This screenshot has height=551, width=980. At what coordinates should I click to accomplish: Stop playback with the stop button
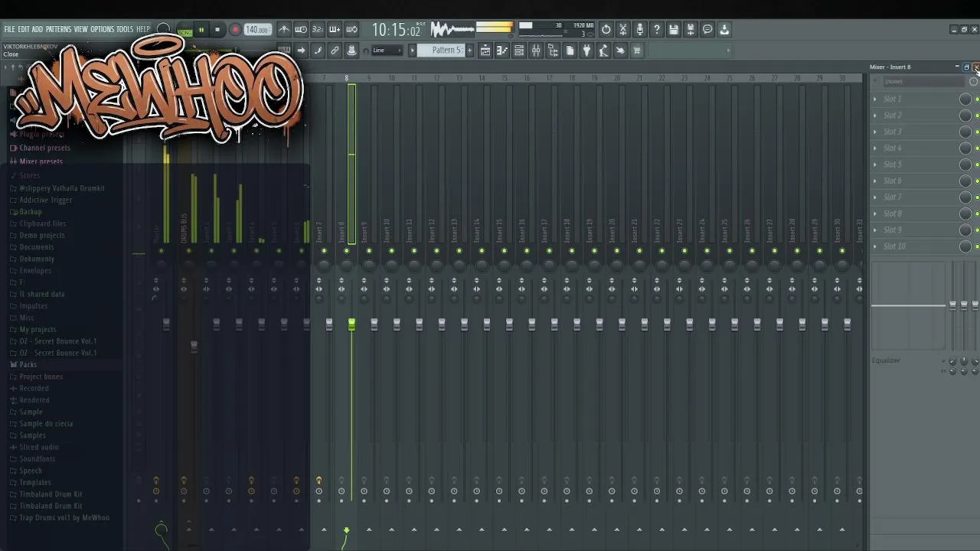point(217,30)
